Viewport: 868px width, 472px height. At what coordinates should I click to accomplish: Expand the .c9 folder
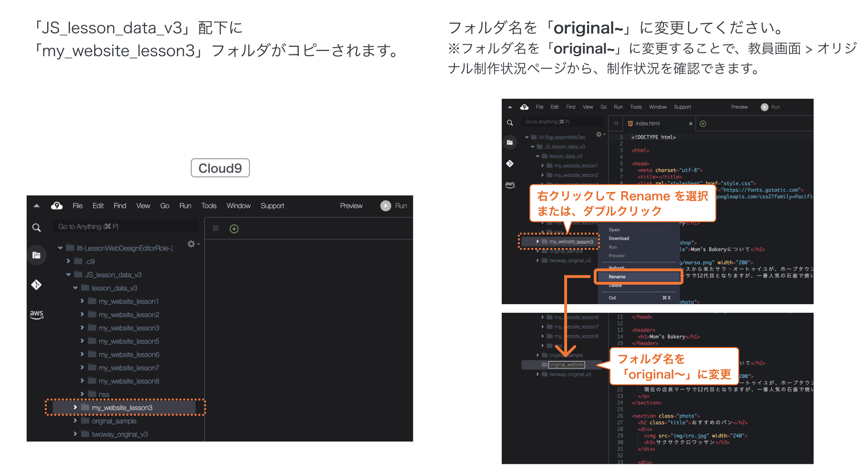[x=68, y=261]
